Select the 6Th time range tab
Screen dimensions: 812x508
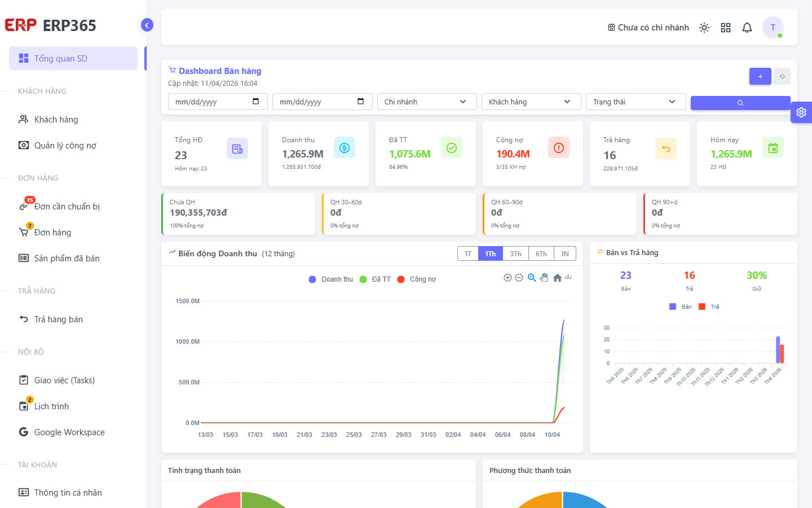tap(541, 254)
